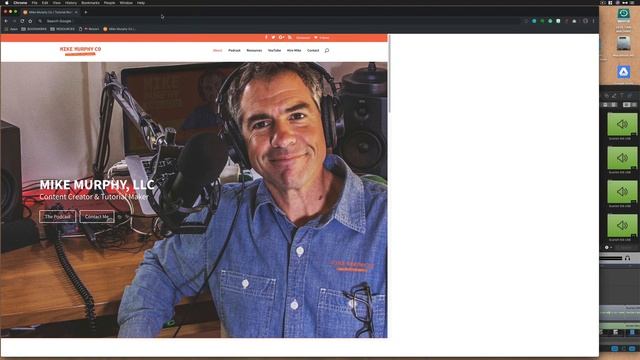
Task: Open the YouTube nav item
Action: pyautogui.click(x=274, y=50)
